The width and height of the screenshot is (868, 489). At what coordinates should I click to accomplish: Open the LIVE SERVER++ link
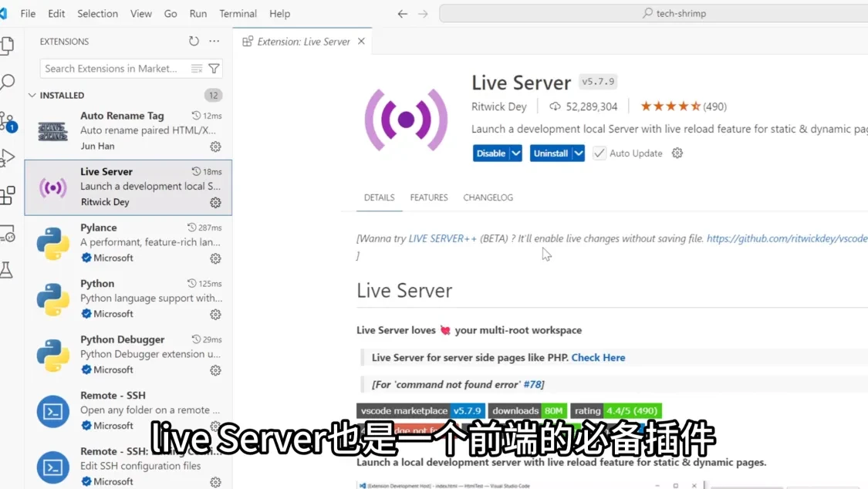click(x=442, y=238)
